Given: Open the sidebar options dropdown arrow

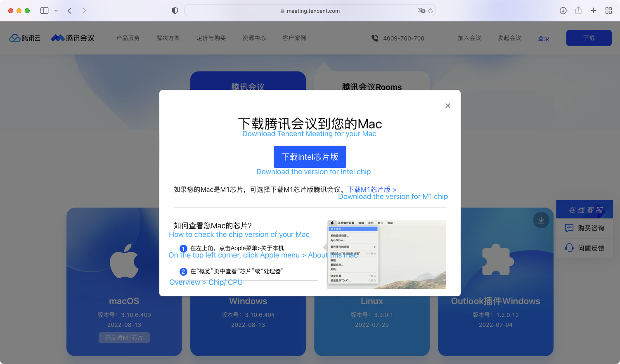Looking at the screenshot, I should pos(56,11).
